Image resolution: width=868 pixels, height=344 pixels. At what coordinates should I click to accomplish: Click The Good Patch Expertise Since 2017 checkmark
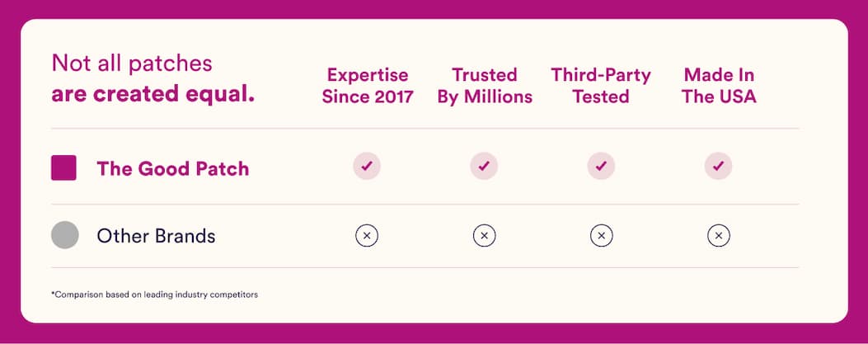[x=367, y=166]
